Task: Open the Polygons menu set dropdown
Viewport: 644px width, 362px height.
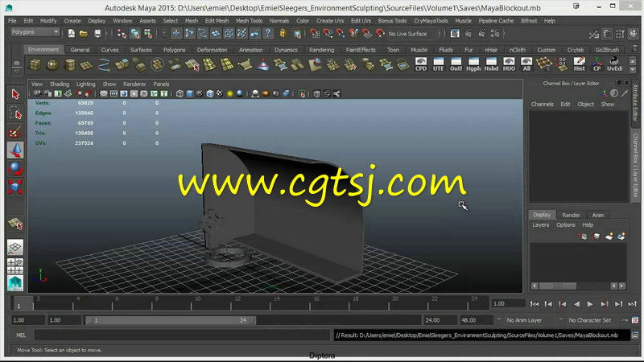Action: click(x=35, y=32)
